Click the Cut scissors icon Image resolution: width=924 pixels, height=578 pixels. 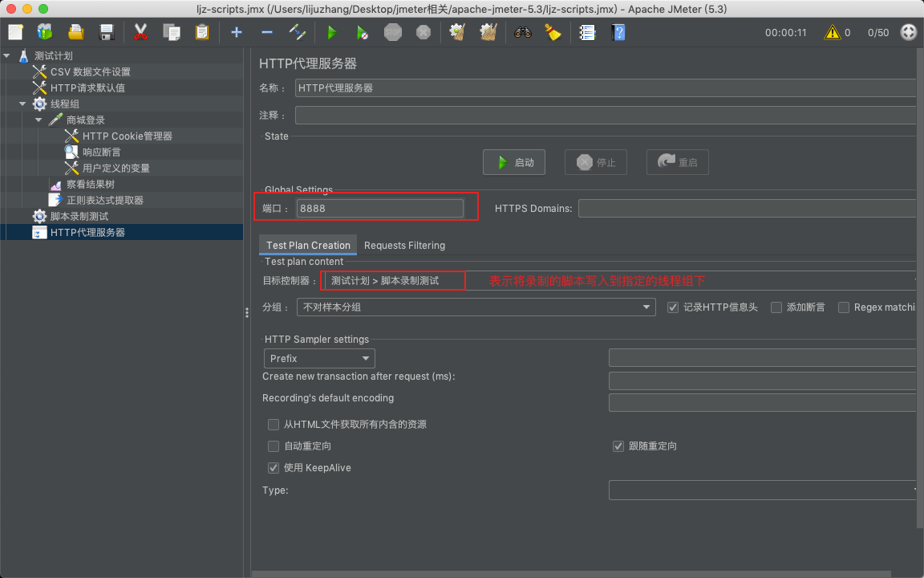tap(140, 32)
